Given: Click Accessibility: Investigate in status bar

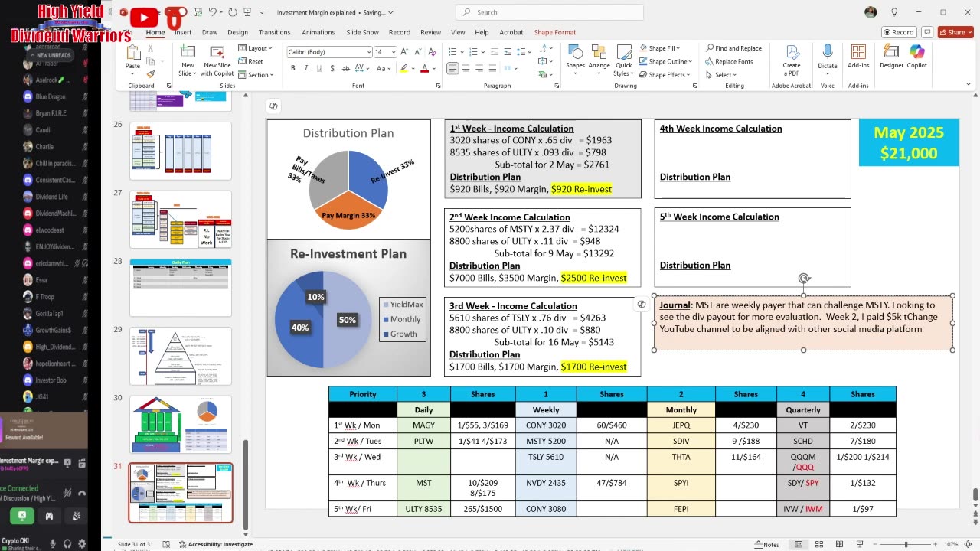Looking at the screenshot, I should point(215,544).
